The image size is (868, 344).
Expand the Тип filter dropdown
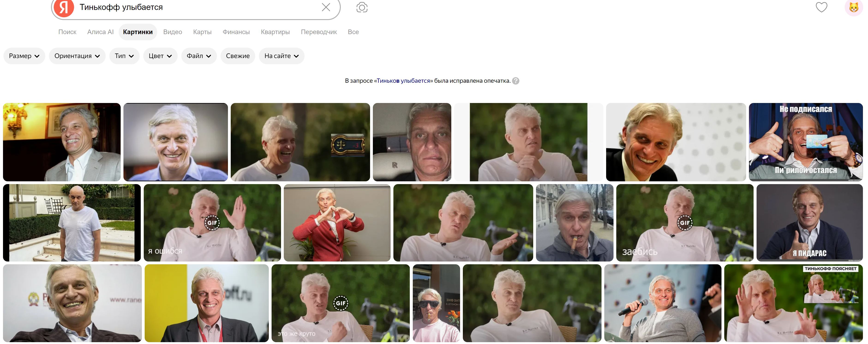tap(124, 56)
